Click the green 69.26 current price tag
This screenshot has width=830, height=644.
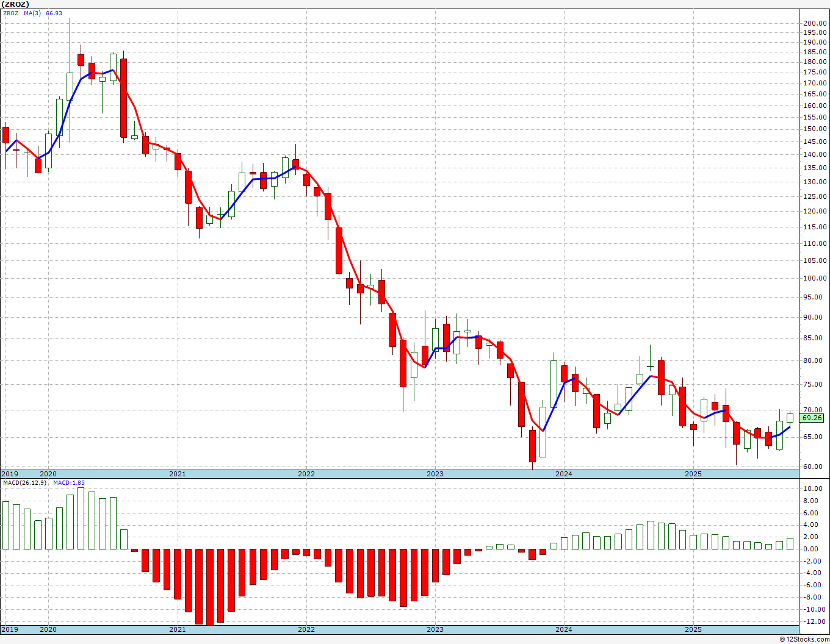click(812, 418)
